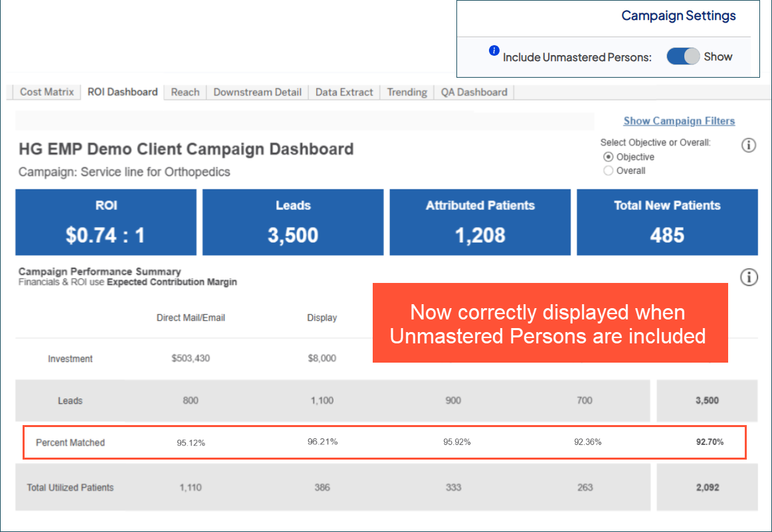Click the Attributed Patients tile
The width and height of the screenshot is (772, 532).
tap(480, 222)
